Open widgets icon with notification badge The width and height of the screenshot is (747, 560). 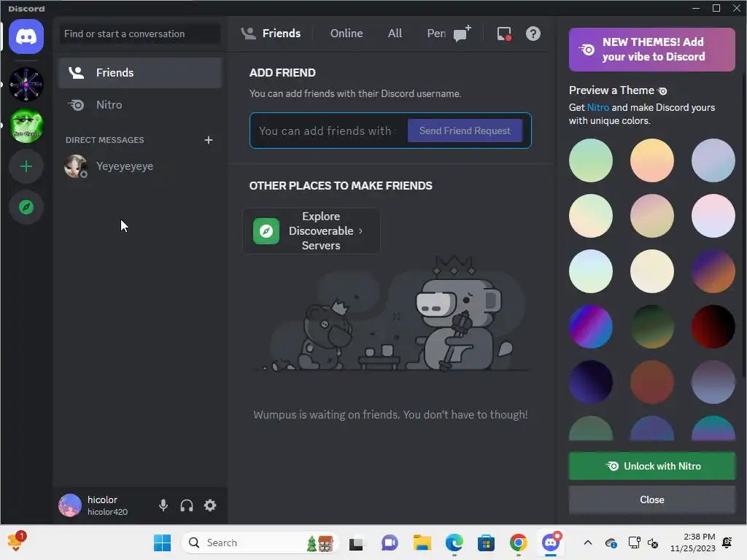coord(16,542)
